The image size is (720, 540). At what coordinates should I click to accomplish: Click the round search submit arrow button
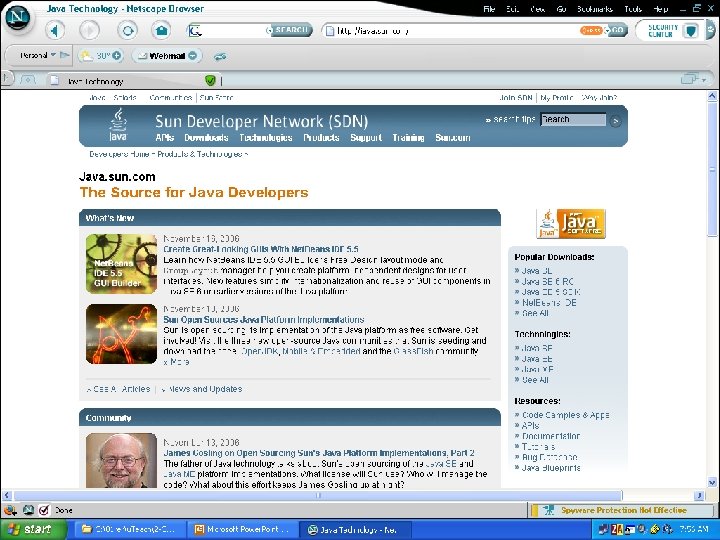(615, 121)
